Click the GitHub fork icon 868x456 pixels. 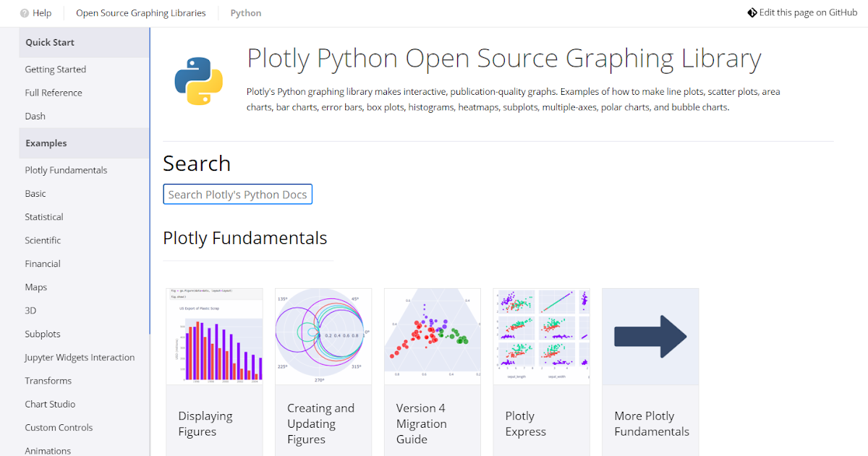click(x=752, y=12)
